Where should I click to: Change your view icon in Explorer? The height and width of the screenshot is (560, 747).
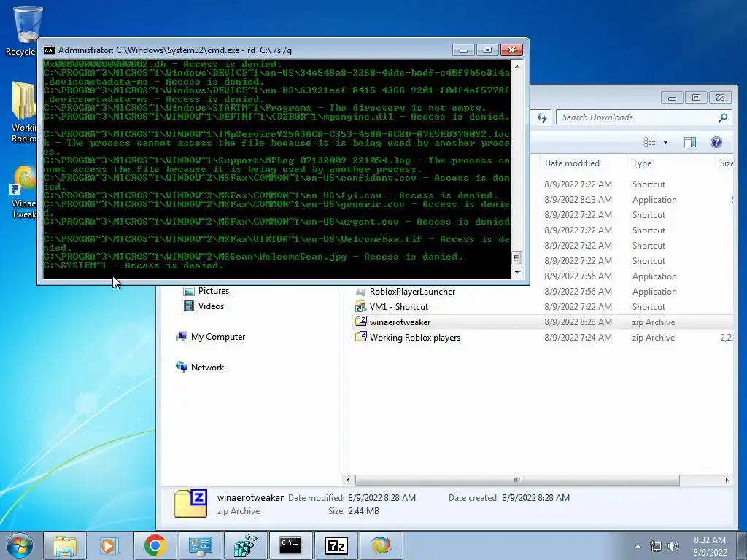tap(650, 142)
